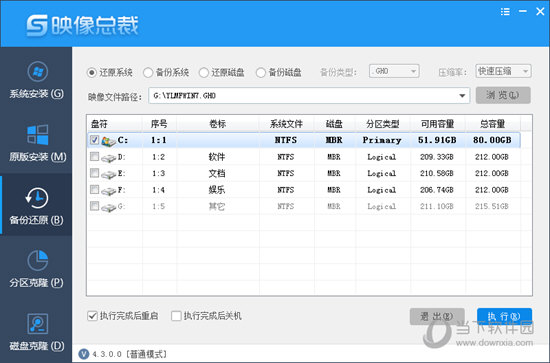The width and height of the screenshot is (550, 363).
Task: Sort by 可用容量 column header
Action: pos(438,124)
